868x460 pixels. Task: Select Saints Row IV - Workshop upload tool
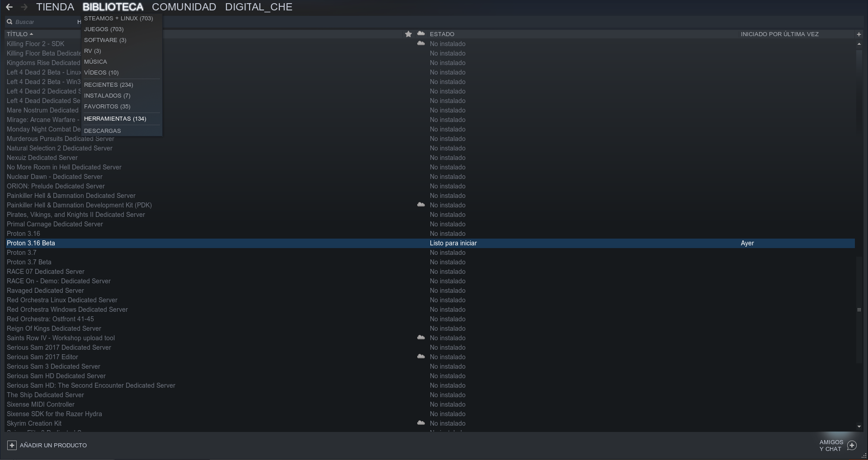(61, 338)
